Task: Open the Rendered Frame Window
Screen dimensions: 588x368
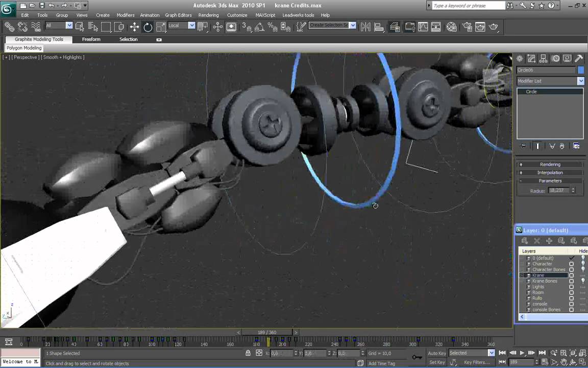Action: (x=480, y=27)
